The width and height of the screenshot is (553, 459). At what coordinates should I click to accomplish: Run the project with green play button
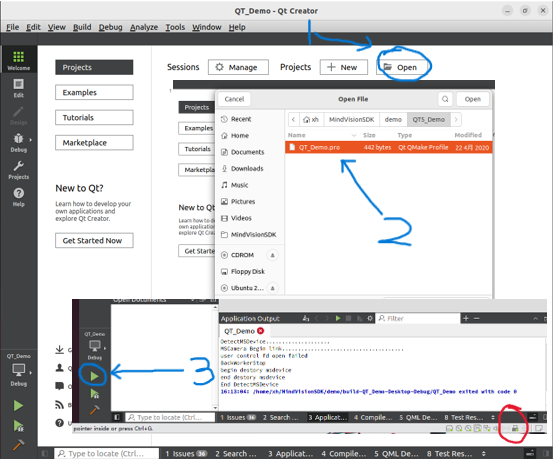[18, 405]
